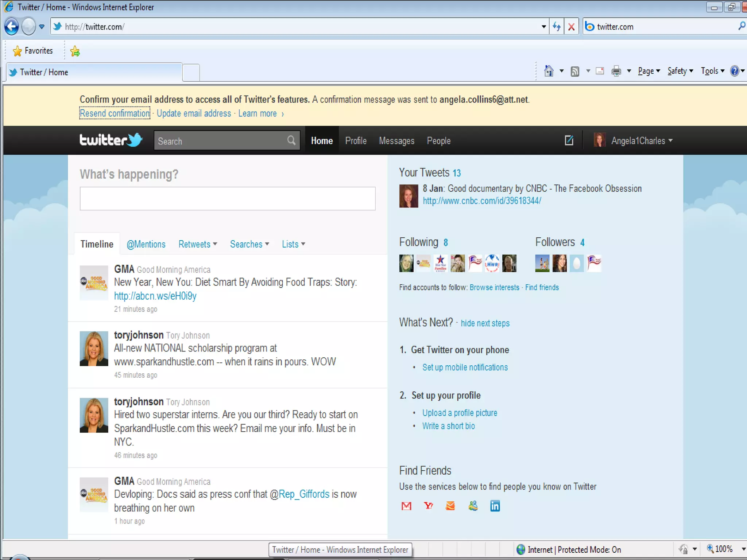The height and width of the screenshot is (560, 747).
Task: Open the 100% zoom level control
Action: point(724,549)
